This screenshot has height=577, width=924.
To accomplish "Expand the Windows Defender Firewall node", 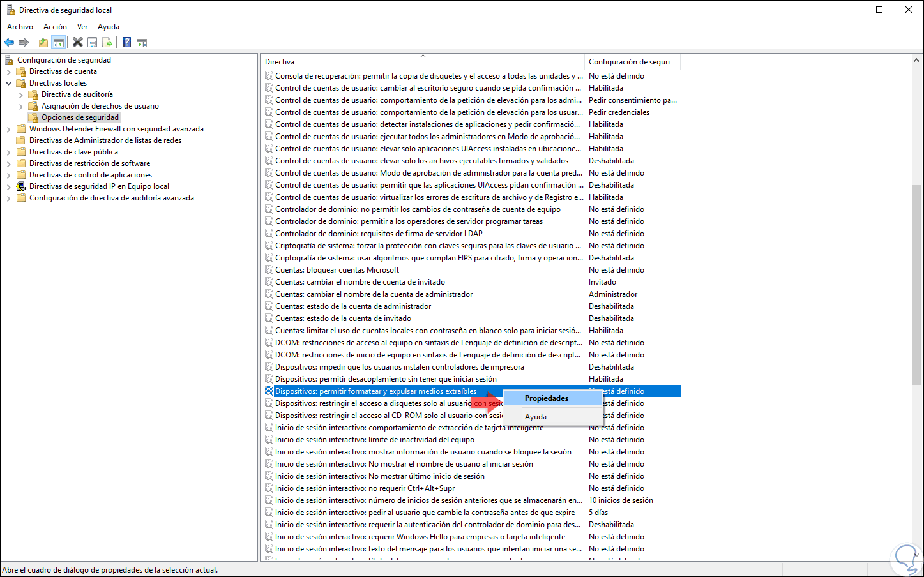I will (9, 129).
